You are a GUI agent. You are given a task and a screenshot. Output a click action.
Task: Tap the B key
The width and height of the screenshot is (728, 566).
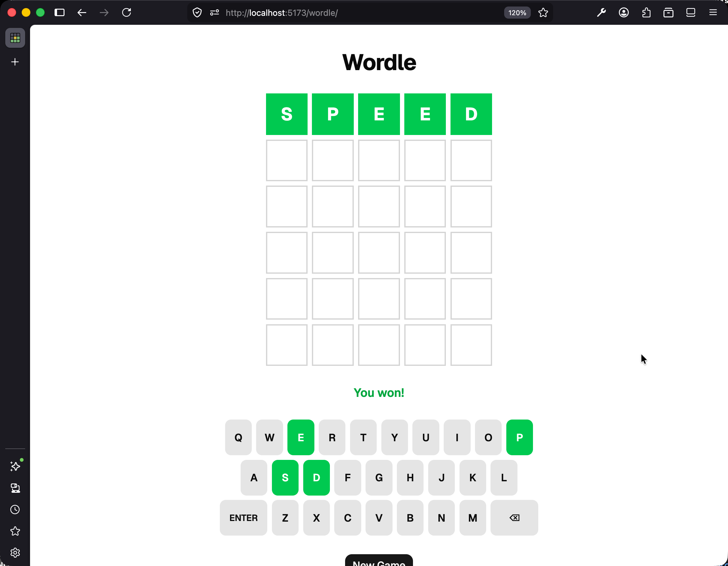[x=410, y=518]
